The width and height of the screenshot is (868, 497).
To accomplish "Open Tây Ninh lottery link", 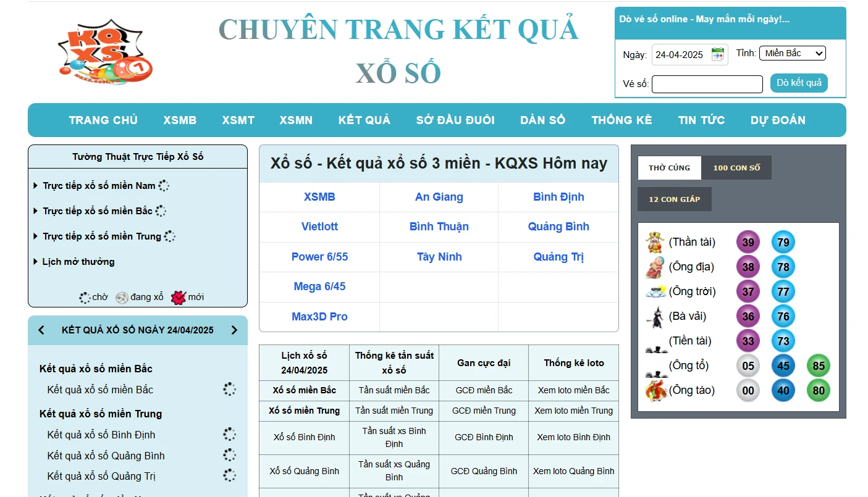I will click(x=439, y=257).
